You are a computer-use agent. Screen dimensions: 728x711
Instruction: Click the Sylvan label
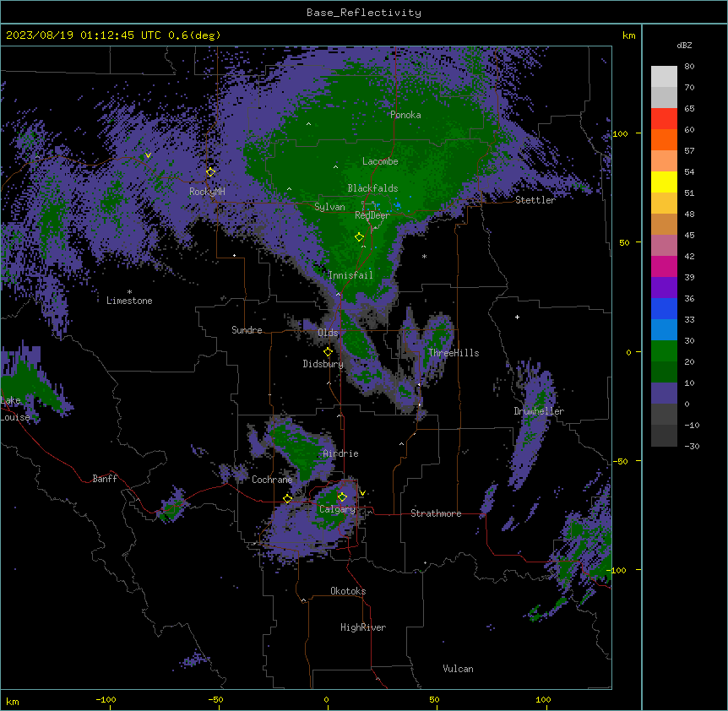coord(329,207)
